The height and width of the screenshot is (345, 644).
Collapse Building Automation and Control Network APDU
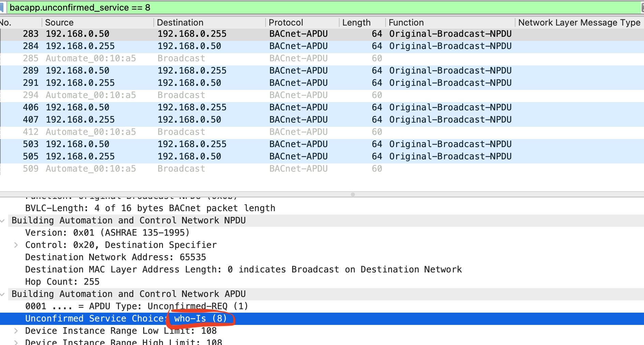(3, 294)
